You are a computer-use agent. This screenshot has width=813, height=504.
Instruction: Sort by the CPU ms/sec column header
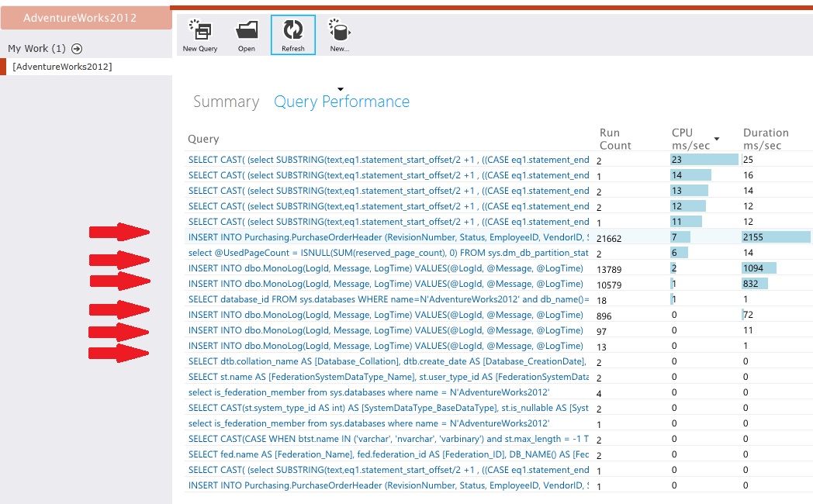[x=690, y=139]
